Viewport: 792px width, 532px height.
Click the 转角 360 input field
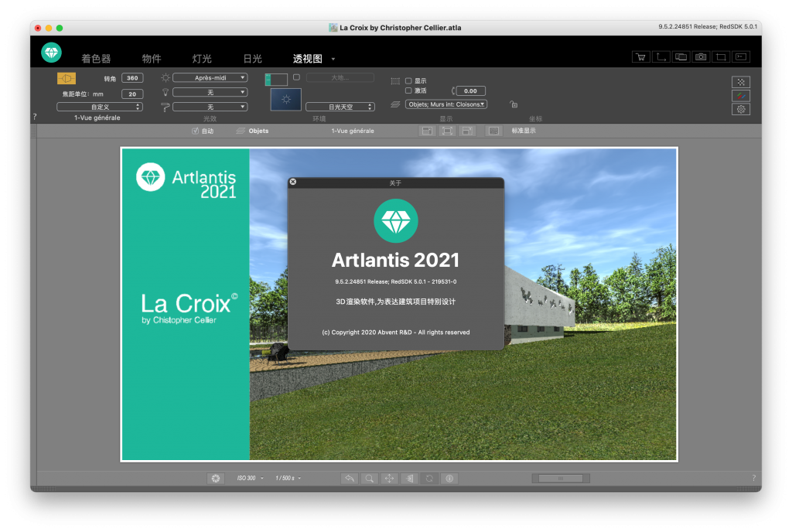[132, 78]
